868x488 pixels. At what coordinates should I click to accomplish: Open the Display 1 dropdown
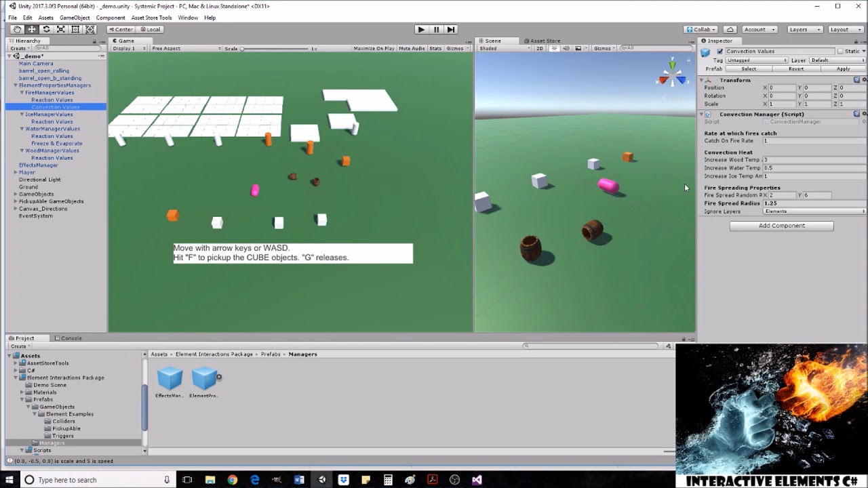coord(129,48)
